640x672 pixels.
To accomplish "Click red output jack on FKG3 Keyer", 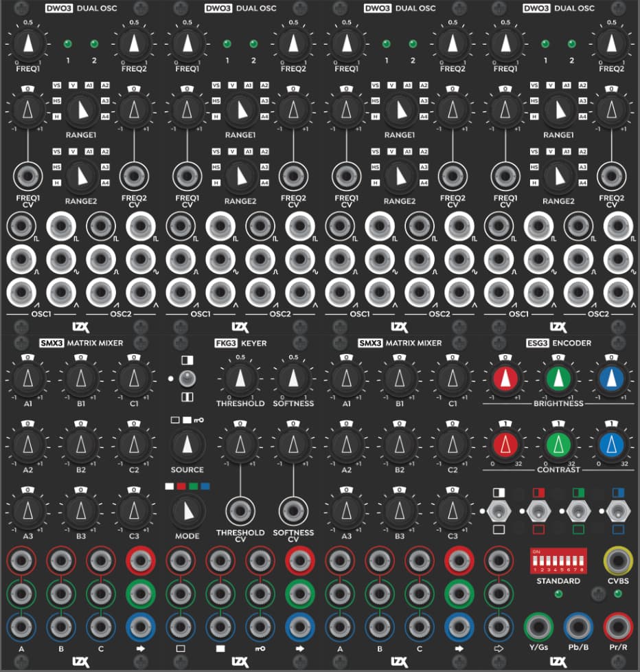I will point(300,561).
